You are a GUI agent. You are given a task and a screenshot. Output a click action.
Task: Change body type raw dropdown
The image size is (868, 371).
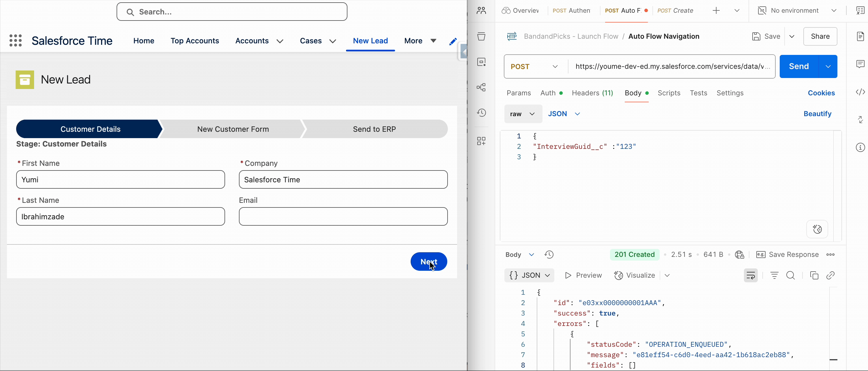coord(523,114)
